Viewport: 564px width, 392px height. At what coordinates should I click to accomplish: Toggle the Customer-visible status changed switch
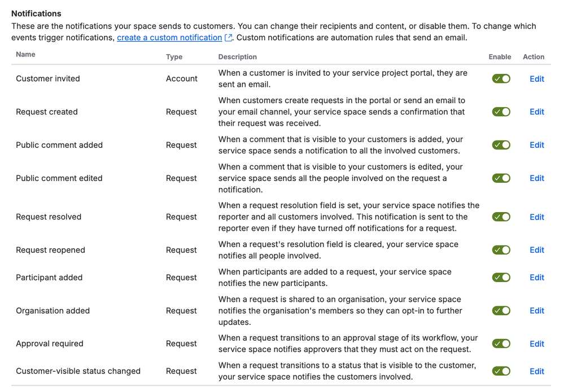coord(501,371)
